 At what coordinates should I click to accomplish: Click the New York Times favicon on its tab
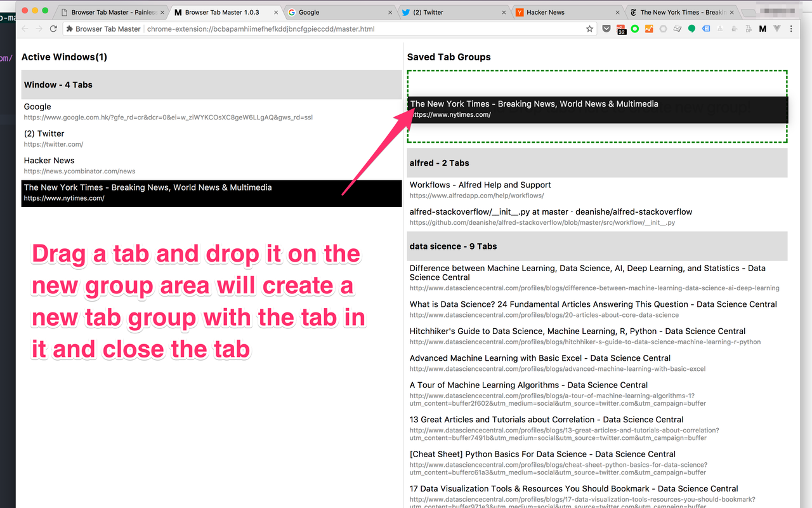point(633,12)
